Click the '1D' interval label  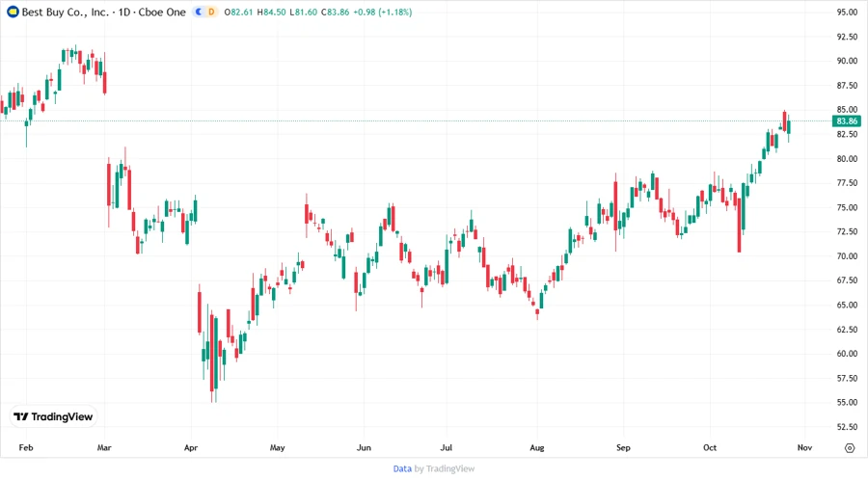pyautogui.click(x=124, y=13)
